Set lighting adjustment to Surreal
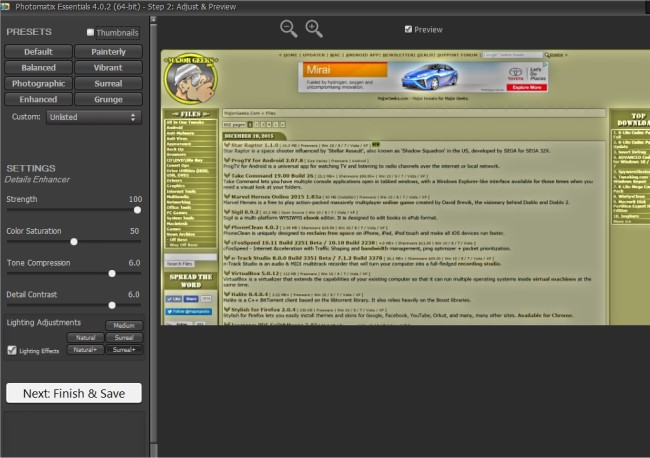 coord(124,337)
